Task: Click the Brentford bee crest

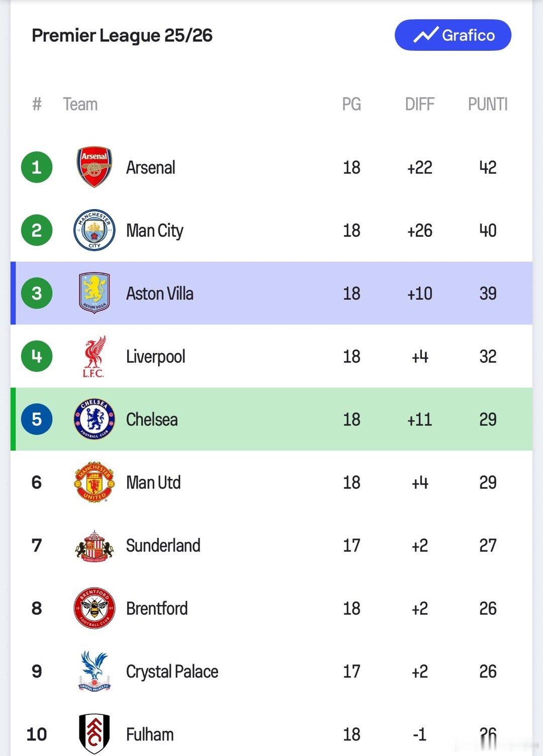Action: [94, 608]
